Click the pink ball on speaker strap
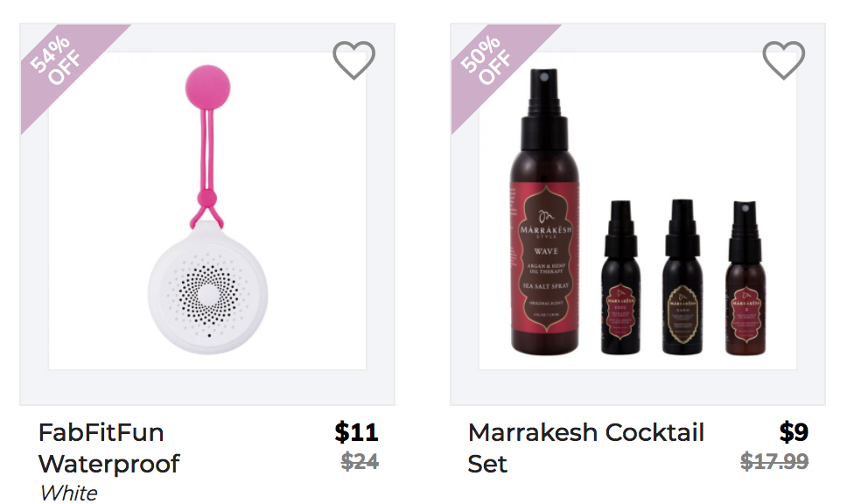This screenshot has width=854, height=504. click(207, 87)
